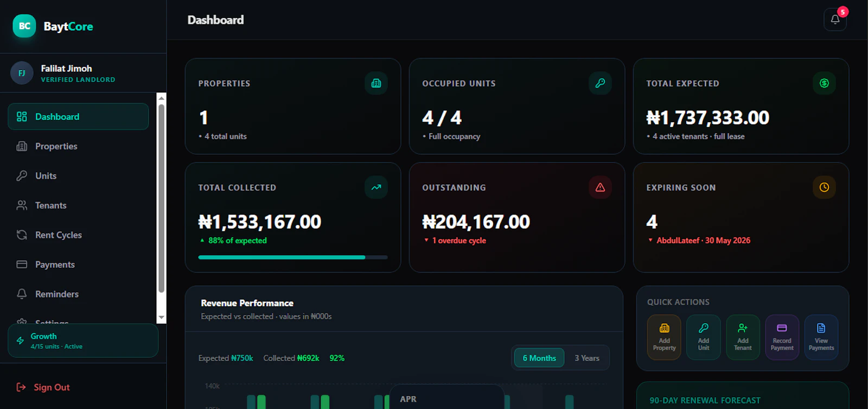This screenshot has width=868, height=409.
Task: Click the ₦204,167.00 outstanding amount
Action: (476, 222)
